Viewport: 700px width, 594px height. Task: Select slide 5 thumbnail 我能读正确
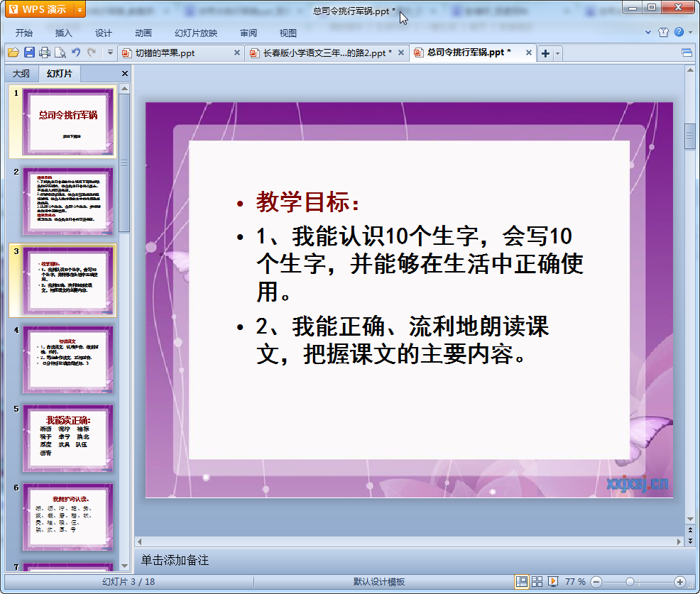pyautogui.click(x=67, y=439)
